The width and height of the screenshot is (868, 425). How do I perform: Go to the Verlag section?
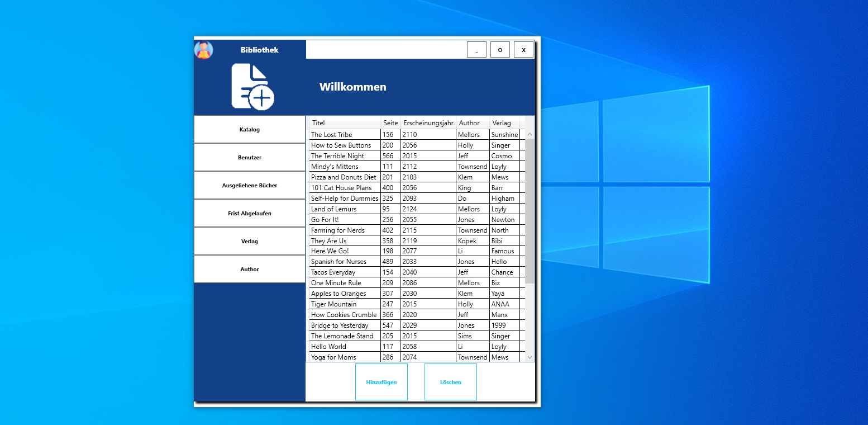point(250,241)
